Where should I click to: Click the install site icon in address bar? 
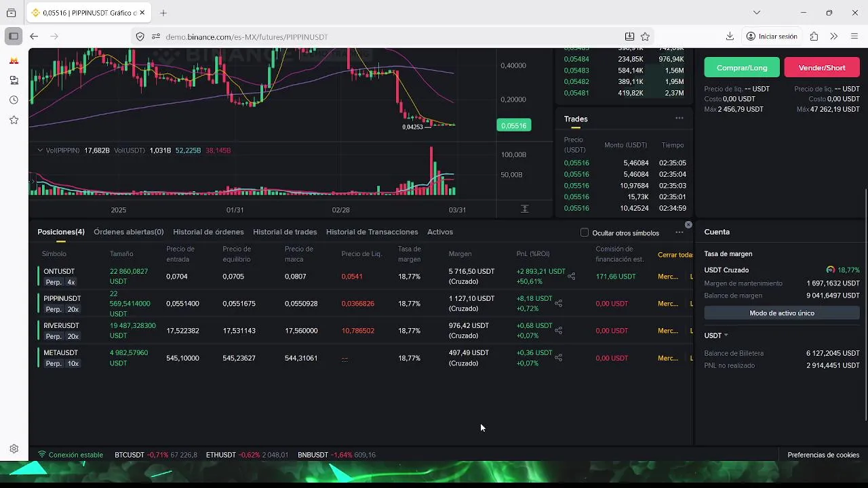(x=629, y=37)
